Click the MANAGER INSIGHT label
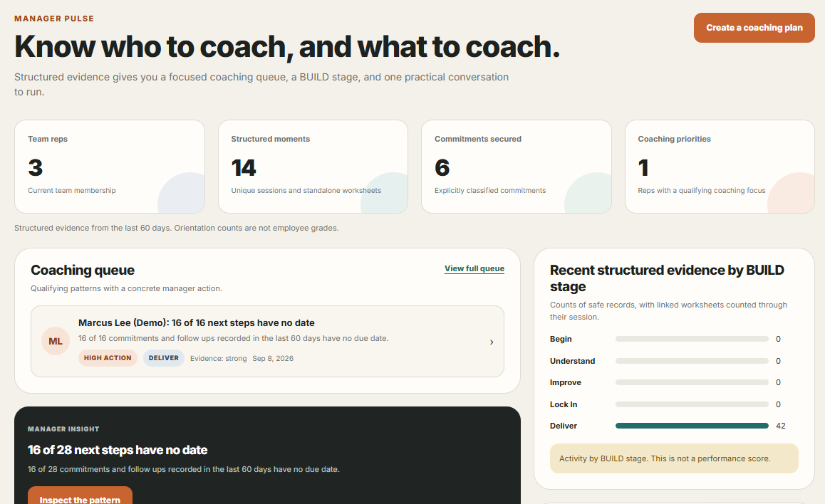825x504 pixels. pos(63,429)
